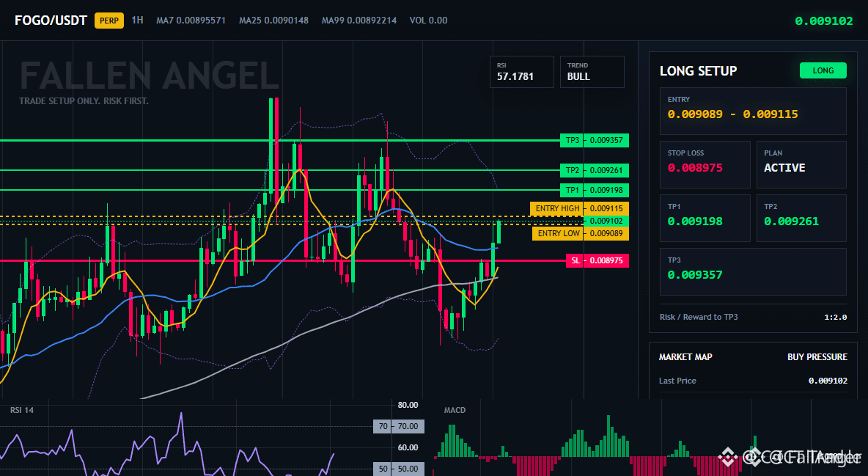Click the MACD panel label
The width and height of the screenshot is (868, 476).
(x=455, y=410)
